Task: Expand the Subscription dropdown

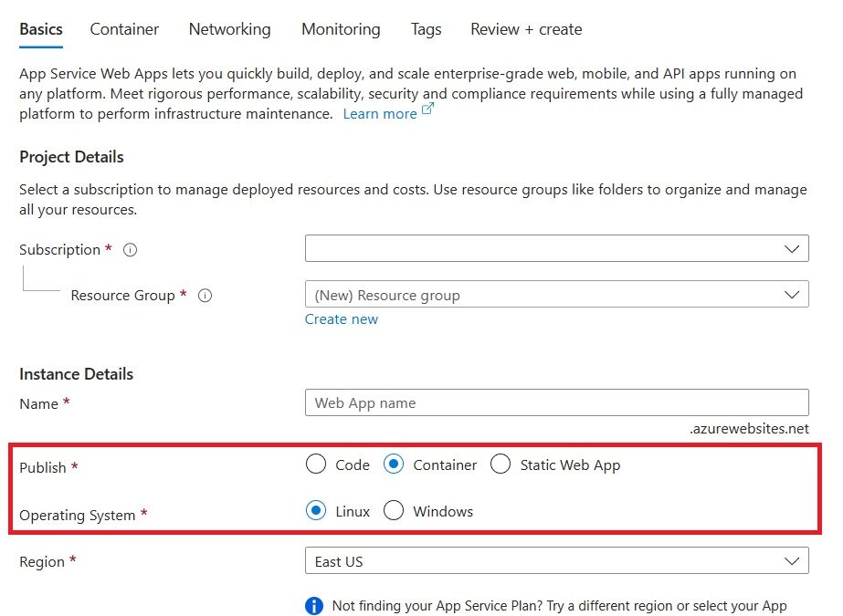Action: 556,248
